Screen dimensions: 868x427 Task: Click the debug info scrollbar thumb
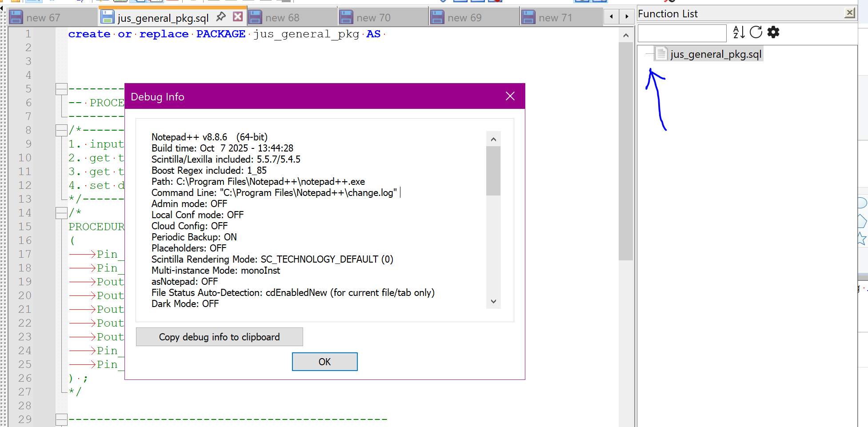[x=493, y=171]
